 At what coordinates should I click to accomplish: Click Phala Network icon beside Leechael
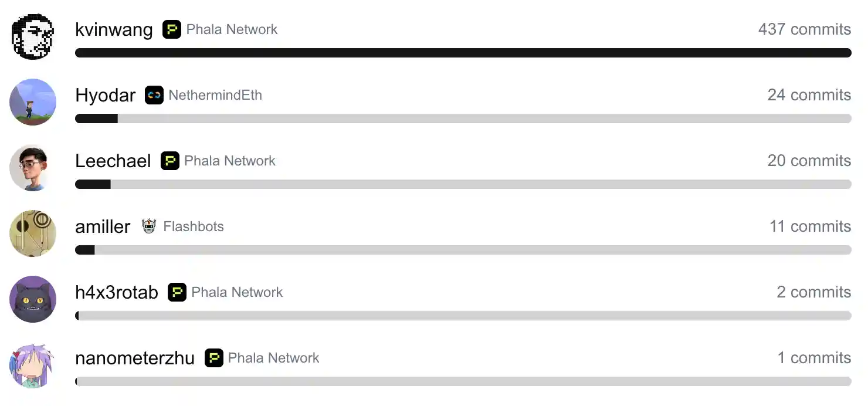[170, 161]
